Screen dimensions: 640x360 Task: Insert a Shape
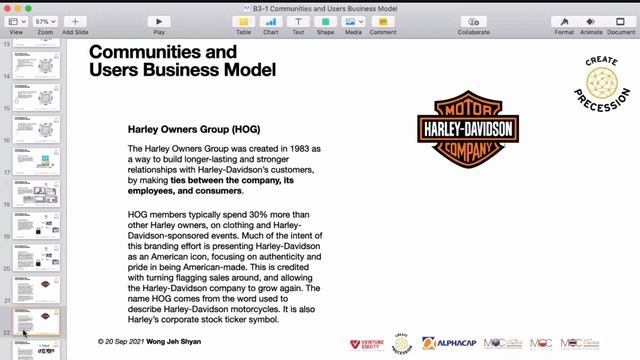coord(325,22)
